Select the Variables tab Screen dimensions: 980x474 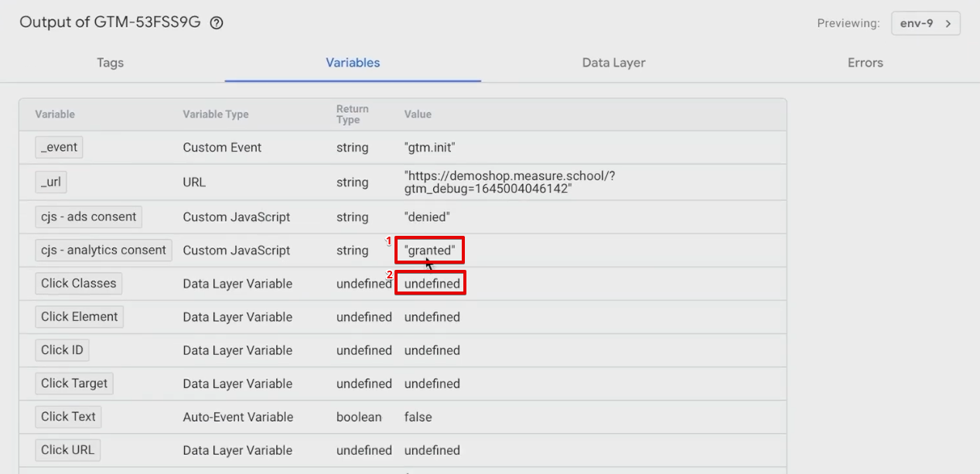click(353, 63)
